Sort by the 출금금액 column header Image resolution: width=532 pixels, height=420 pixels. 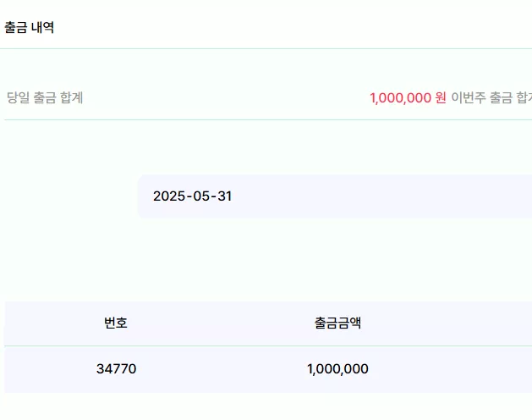(337, 323)
